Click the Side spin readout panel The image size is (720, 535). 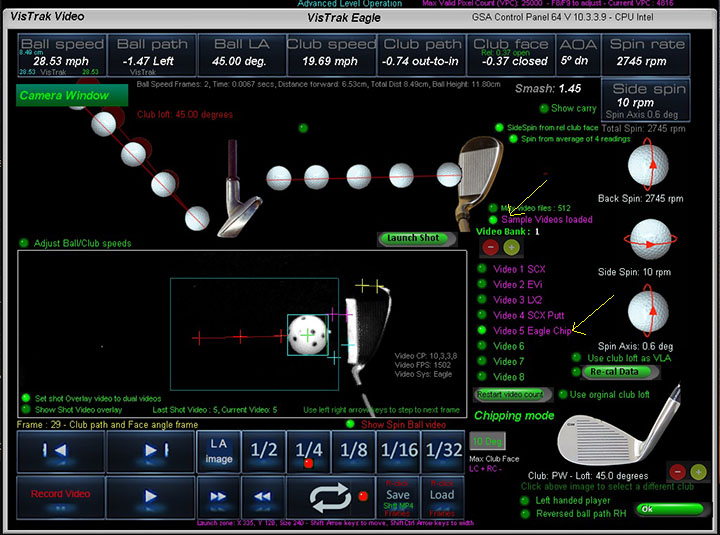click(646, 101)
